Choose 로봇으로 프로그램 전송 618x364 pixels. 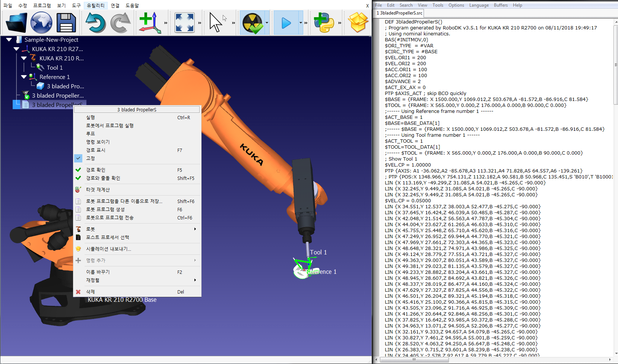(137, 218)
